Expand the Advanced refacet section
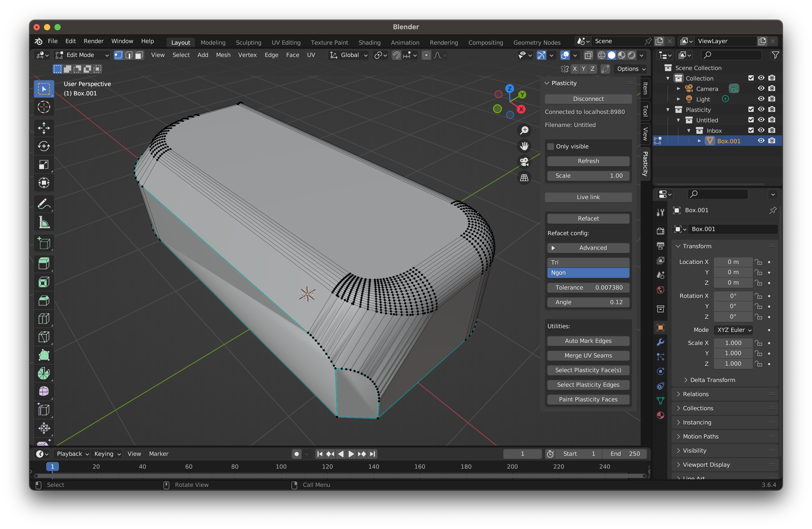The width and height of the screenshot is (812, 529). [588, 248]
